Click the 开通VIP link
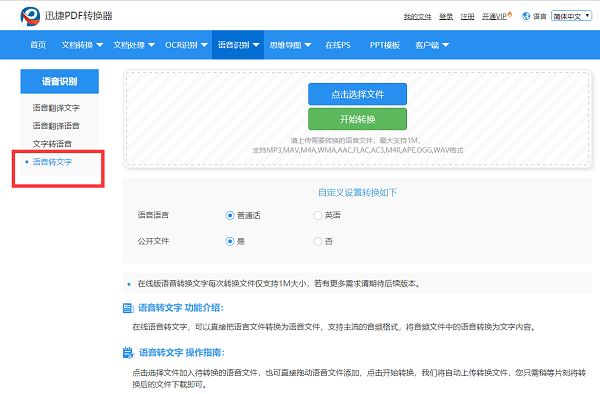Image resolution: width=600 pixels, height=394 pixels. 494,16
